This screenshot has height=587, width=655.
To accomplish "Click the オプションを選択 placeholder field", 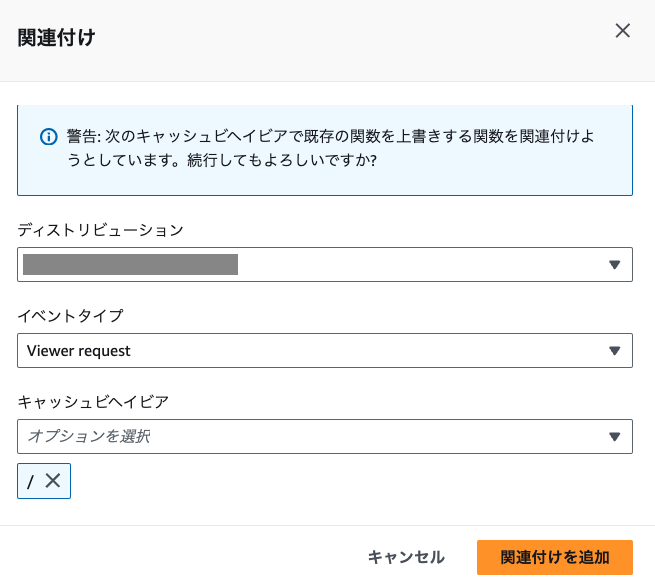I will pyautogui.click(x=325, y=437).
